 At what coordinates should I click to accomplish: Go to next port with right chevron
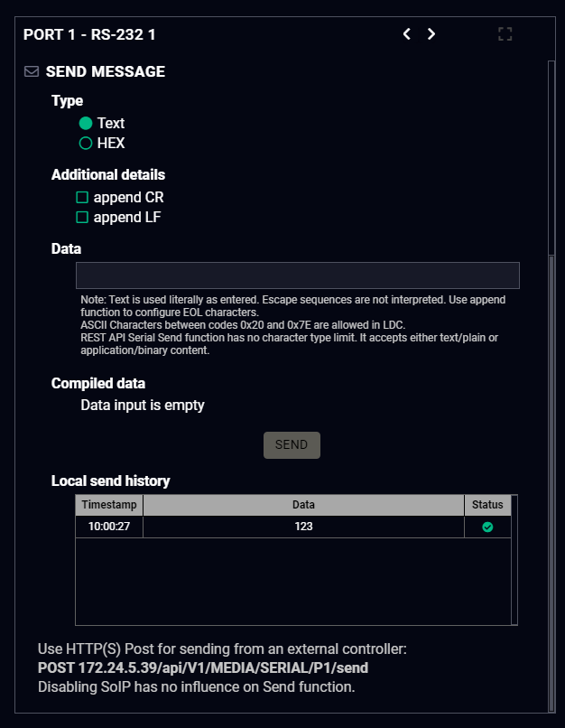[x=431, y=34]
